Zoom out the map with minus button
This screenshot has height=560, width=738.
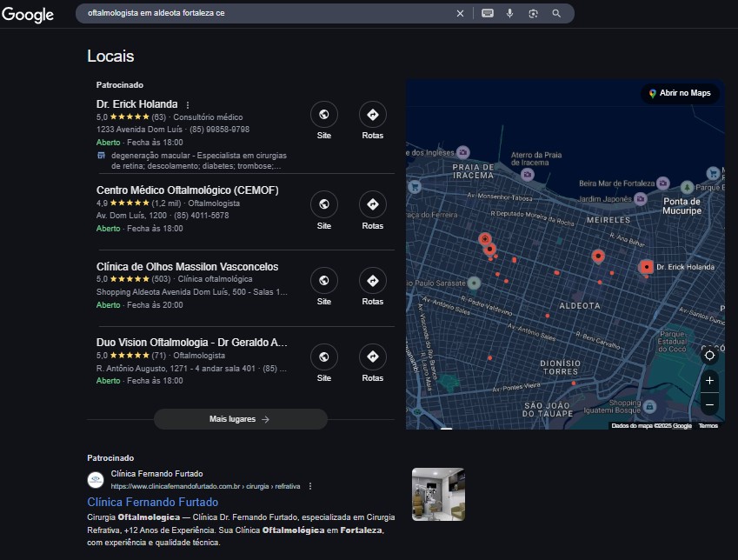tap(709, 404)
